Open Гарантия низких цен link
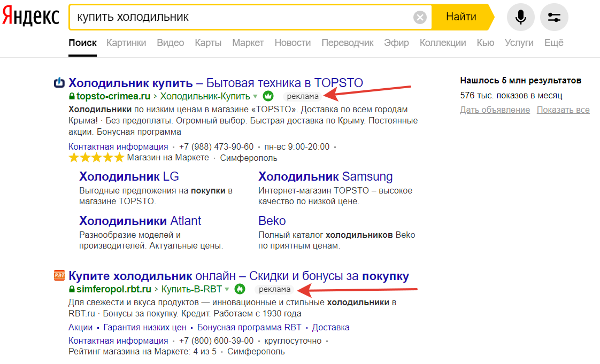This screenshot has width=600, height=364. (145, 327)
